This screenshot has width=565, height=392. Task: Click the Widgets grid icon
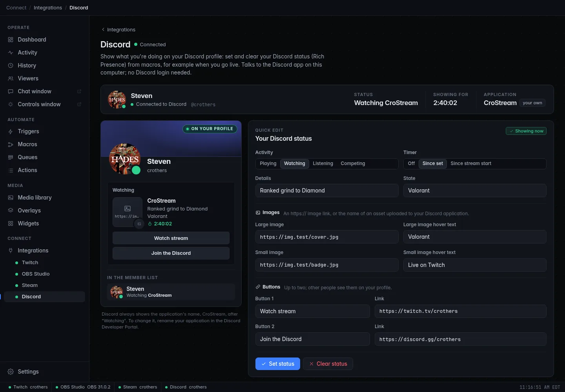pyautogui.click(x=11, y=223)
